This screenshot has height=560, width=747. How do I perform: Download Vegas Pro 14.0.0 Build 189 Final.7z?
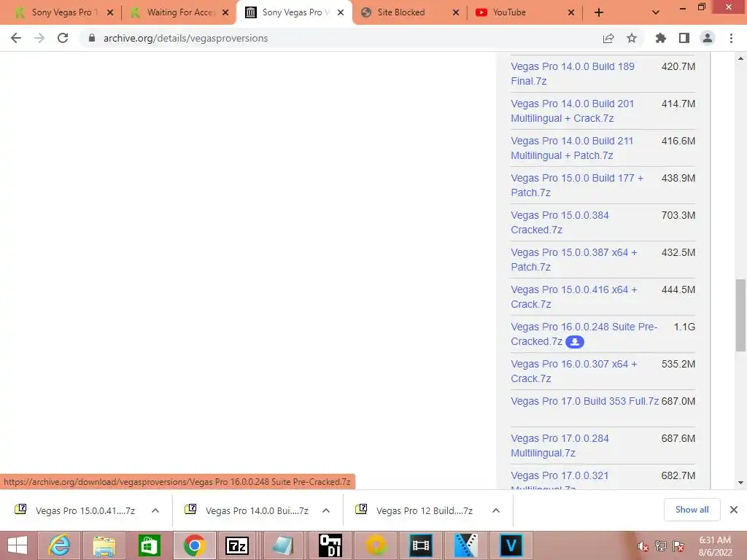pos(572,74)
